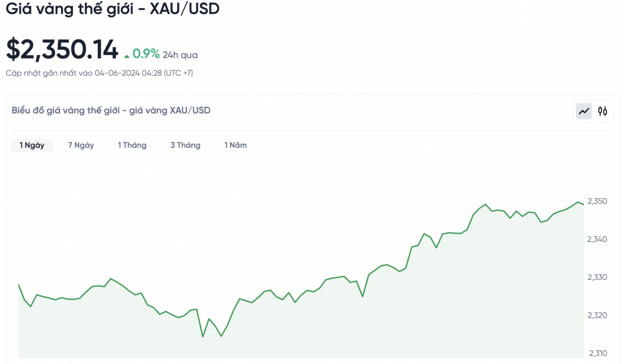Click the 2,350 y-axis label
625x364 pixels.
coord(597,201)
